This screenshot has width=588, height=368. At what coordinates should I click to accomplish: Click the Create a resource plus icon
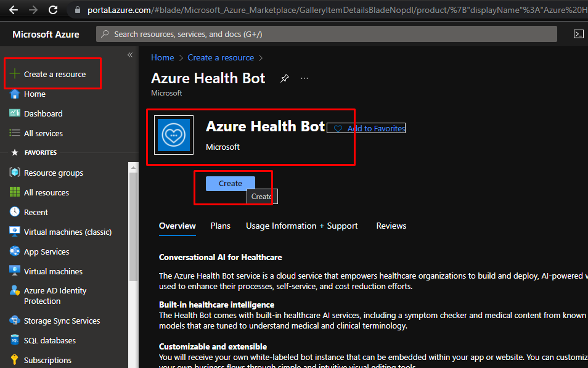[14, 74]
